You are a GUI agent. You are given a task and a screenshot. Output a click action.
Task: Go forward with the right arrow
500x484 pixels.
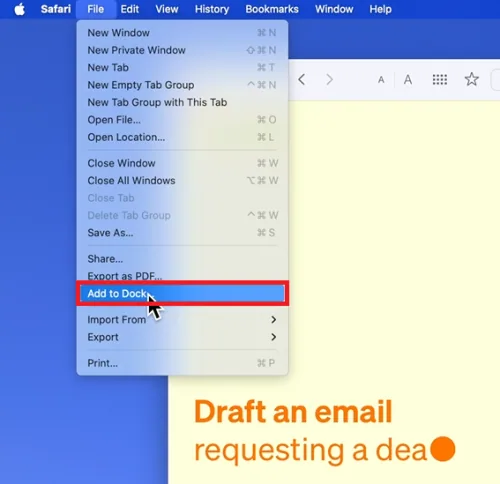pos(329,79)
